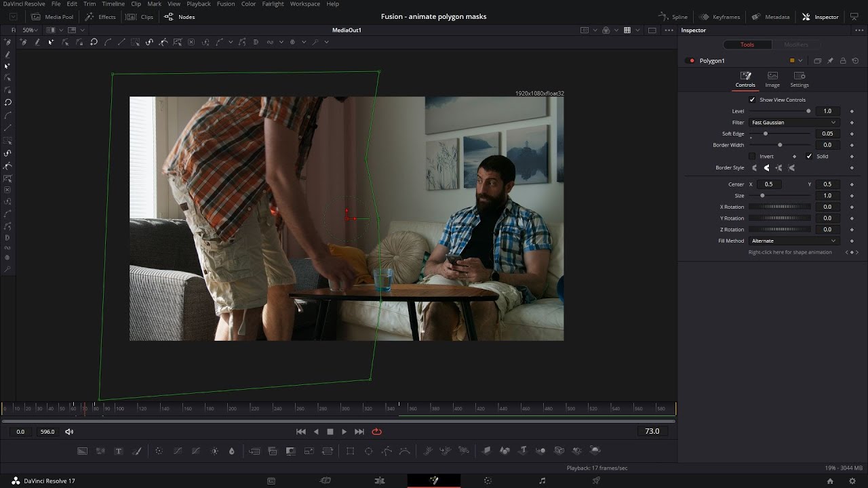Add a Blur node (droplet icon)
The width and height of the screenshot is (868, 488).
pos(231,451)
